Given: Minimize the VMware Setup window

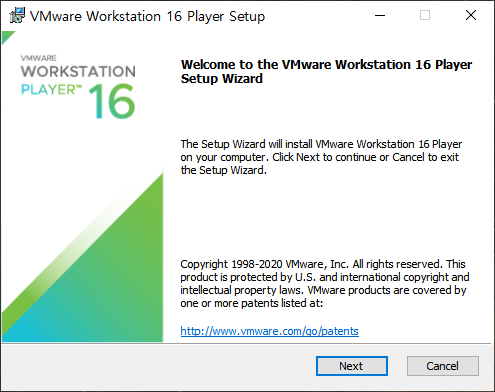Looking at the screenshot, I should tap(380, 15).
